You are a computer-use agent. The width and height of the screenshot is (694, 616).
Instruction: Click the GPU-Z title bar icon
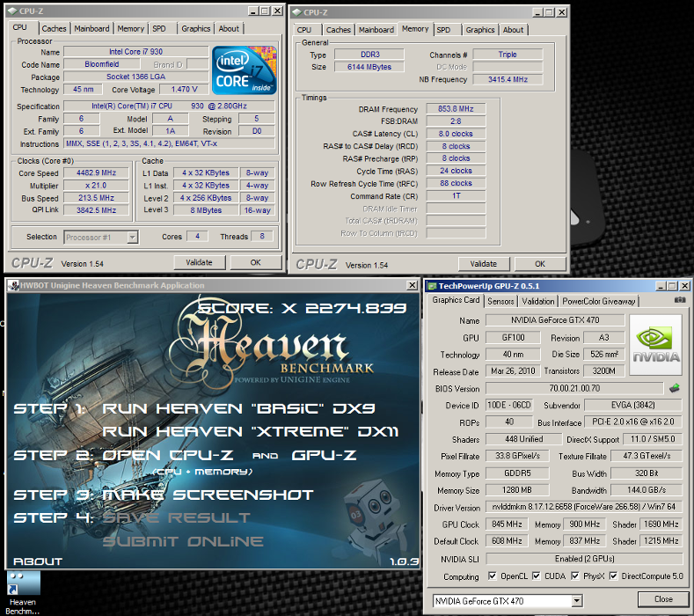click(432, 286)
